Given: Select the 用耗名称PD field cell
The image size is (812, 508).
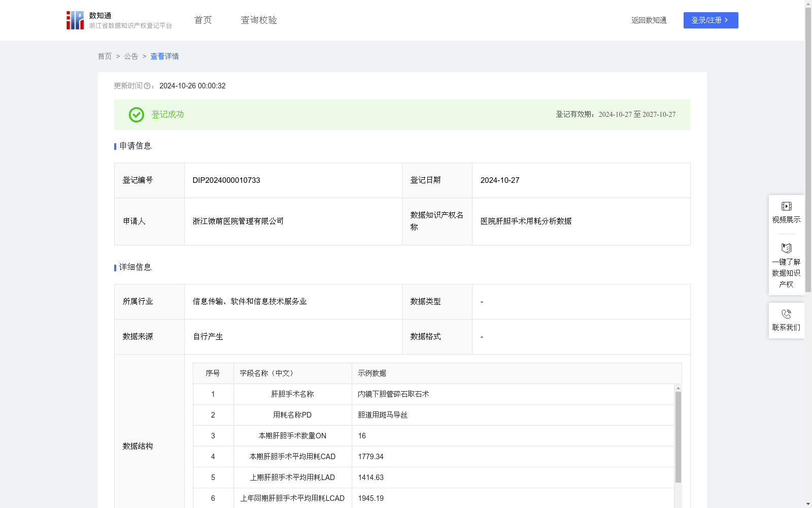Looking at the screenshot, I should (293, 415).
